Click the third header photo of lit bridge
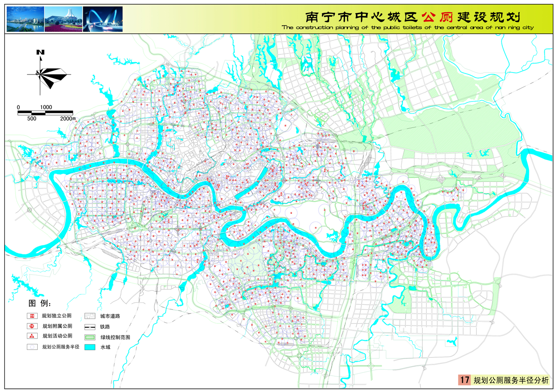Screen dimensions: 557x392 coord(103,19)
